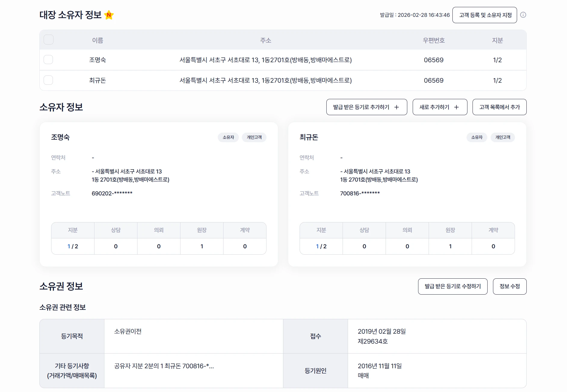Click 발급 받은 등기로 수정하기 button
The width and height of the screenshot is (567, 392).
coord(452,286)
